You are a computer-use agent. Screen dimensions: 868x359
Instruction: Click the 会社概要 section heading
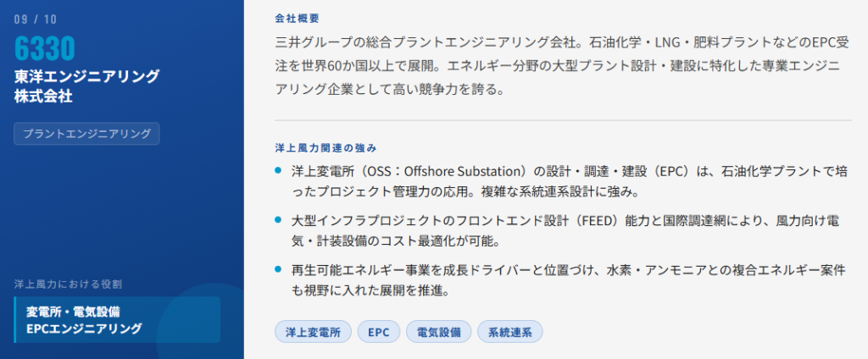point(298,18)
